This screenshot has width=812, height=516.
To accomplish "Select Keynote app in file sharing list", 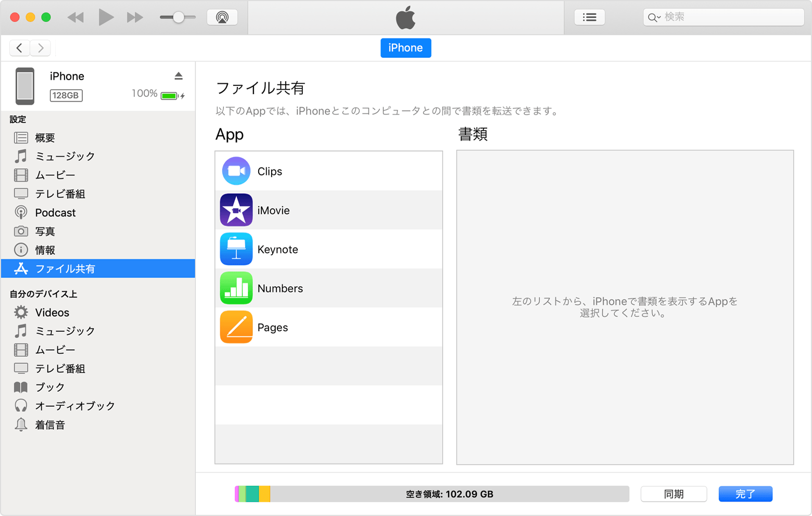I will pyautogui.click(x=328, y=249).
